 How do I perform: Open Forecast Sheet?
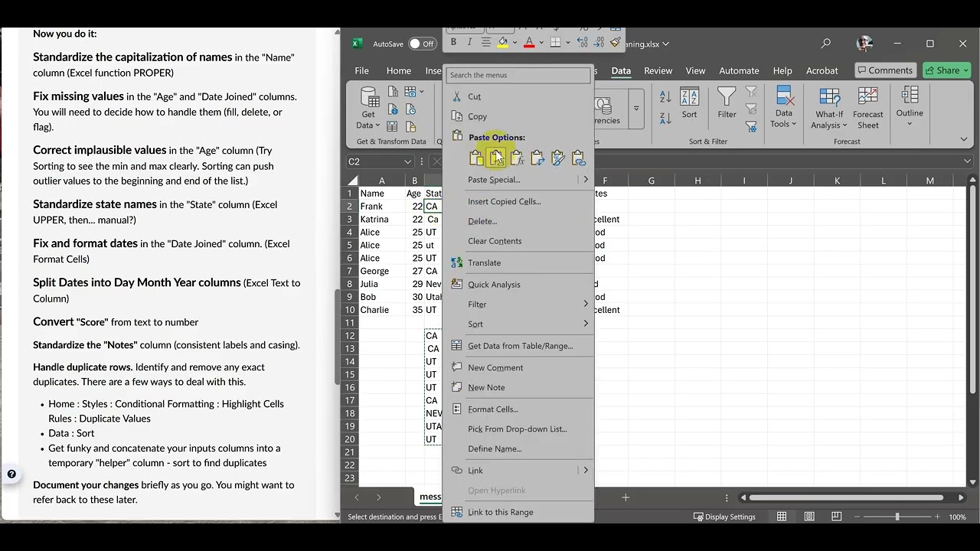coord(867,108)
